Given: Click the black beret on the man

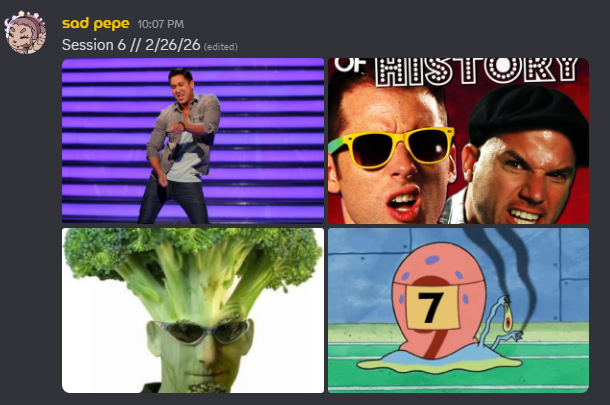Looking at the screenshot, I should click(x=528, y=117).
